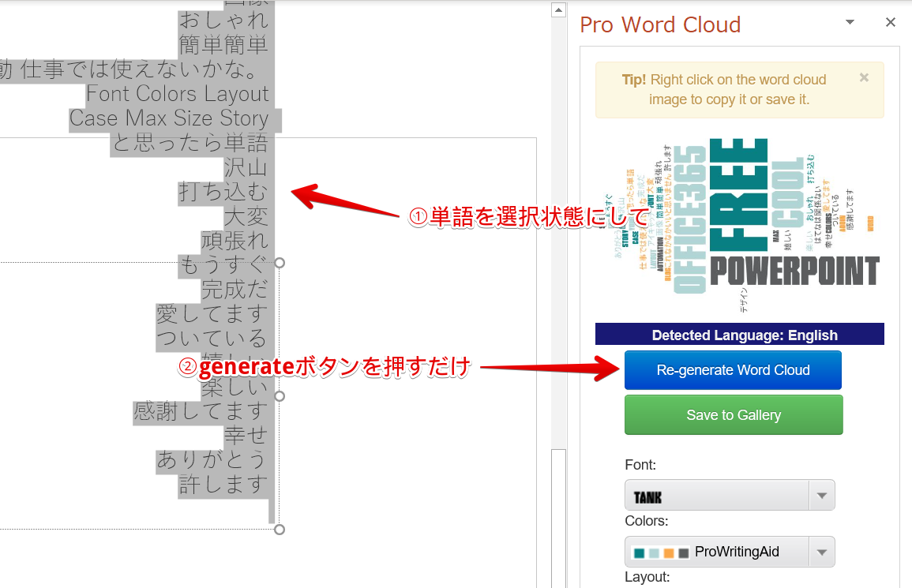Close the Pro Word Cloud pane

[891, 22]
